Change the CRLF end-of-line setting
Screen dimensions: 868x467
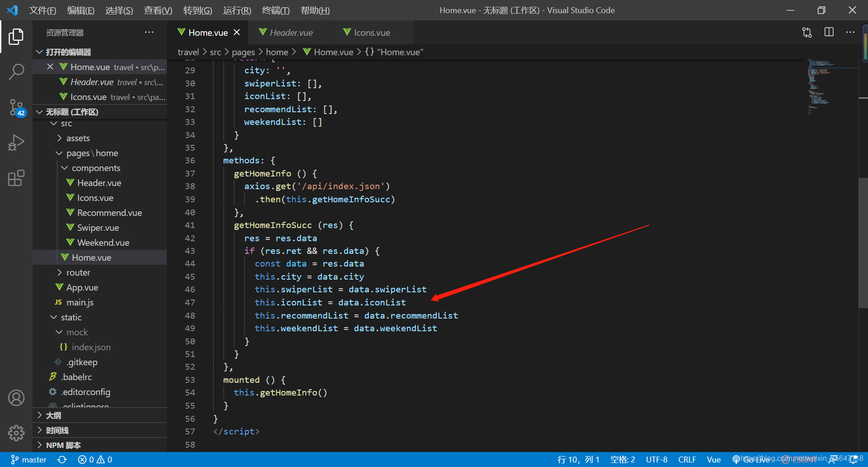pyautogui.click(x=687, y=460)
